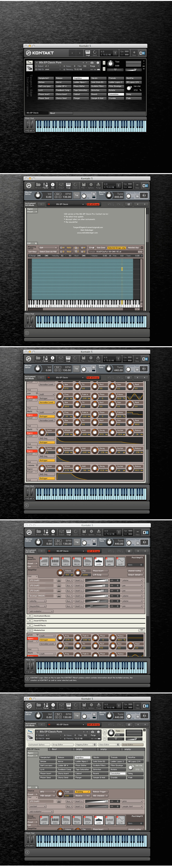Toggle the Selected Groups only button

click(x=117, y=248)
